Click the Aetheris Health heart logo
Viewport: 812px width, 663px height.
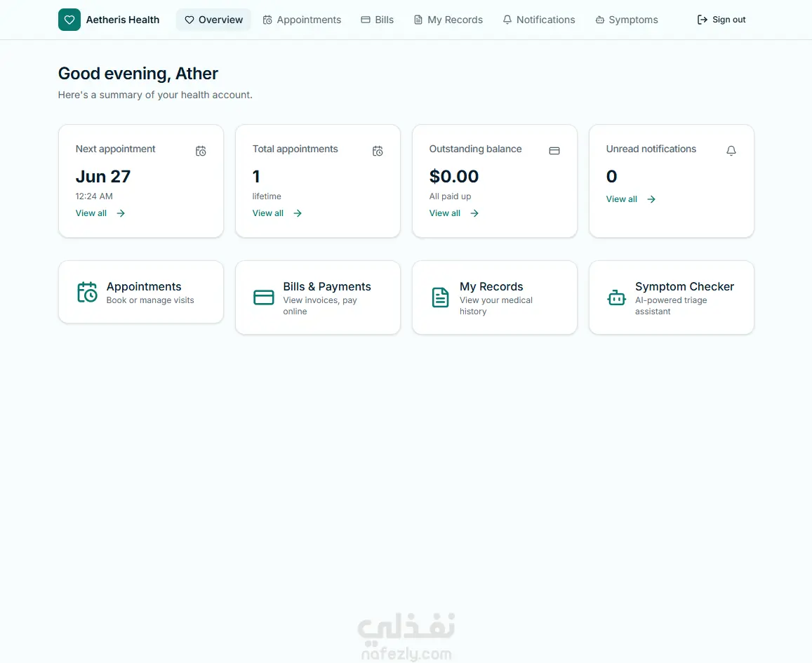[x=69, y=20]
